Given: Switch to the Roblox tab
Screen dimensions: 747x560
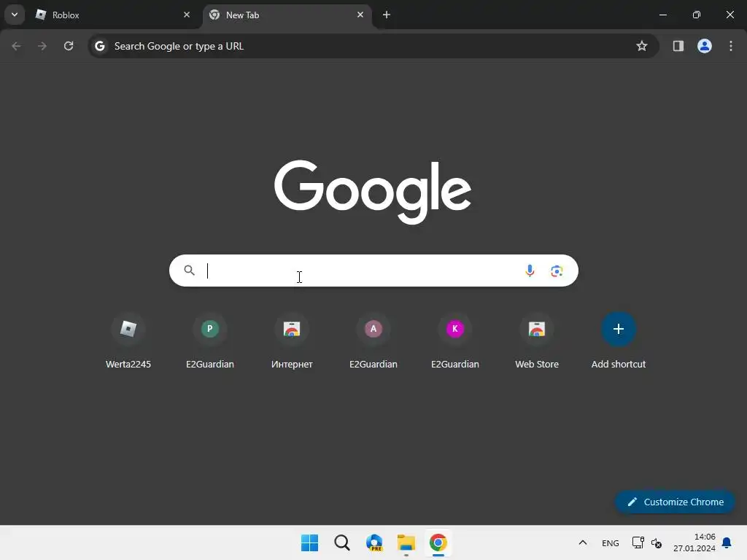Looking at the screenshot, I should 113,15.
